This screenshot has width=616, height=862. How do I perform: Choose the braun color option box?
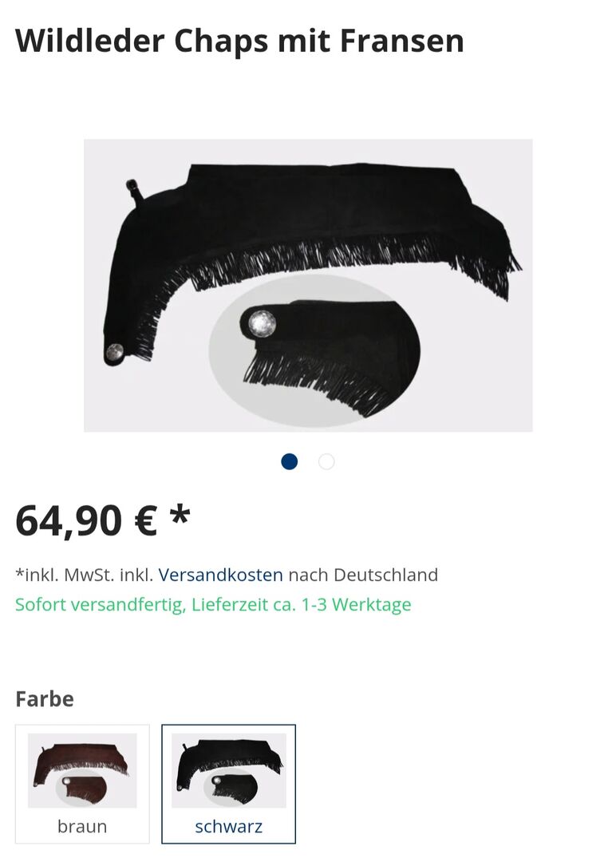click(x=82, y=784)
